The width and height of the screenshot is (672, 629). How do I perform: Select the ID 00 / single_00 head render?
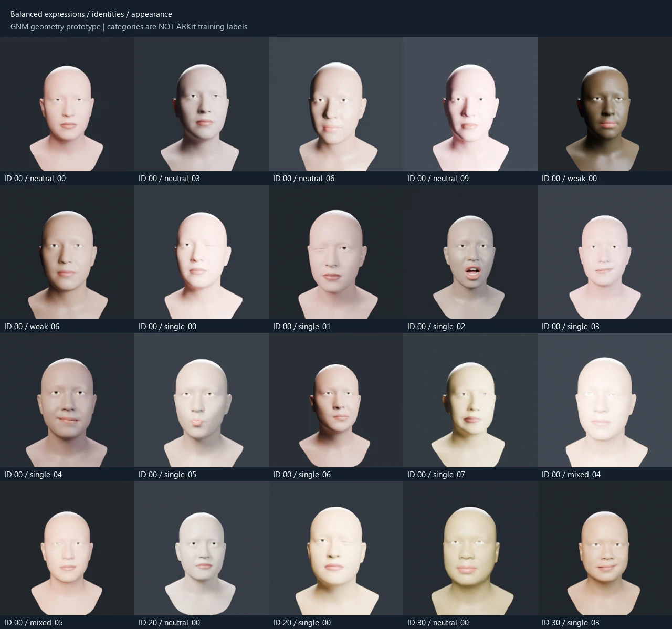pos(202,252)
